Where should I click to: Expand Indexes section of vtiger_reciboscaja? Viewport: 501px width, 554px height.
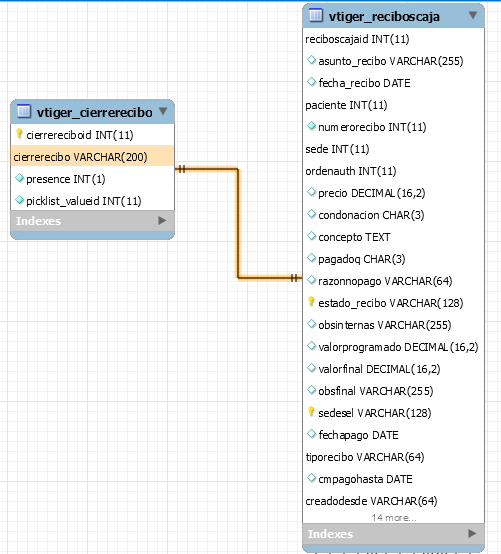click(x=472, y=534)
